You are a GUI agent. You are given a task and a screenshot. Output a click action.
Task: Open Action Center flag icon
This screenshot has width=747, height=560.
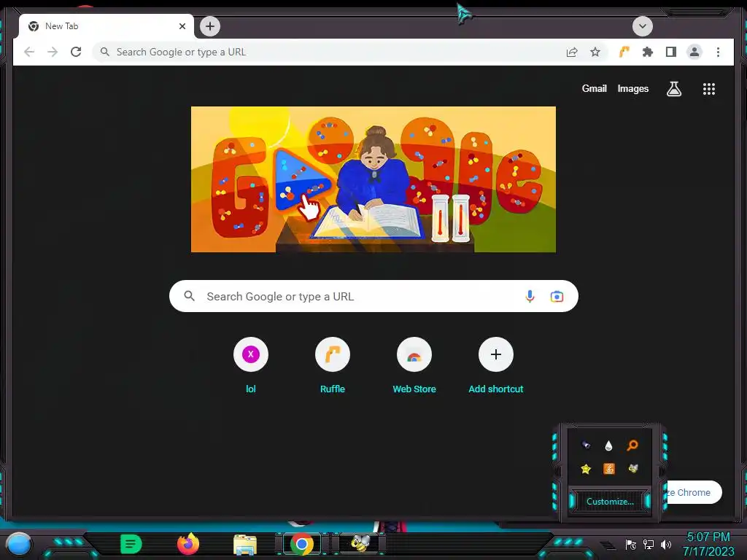[x=630, y=544]
